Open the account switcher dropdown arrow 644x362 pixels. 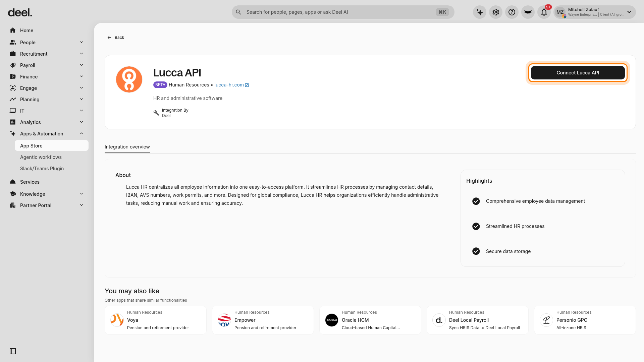[629, 12]
